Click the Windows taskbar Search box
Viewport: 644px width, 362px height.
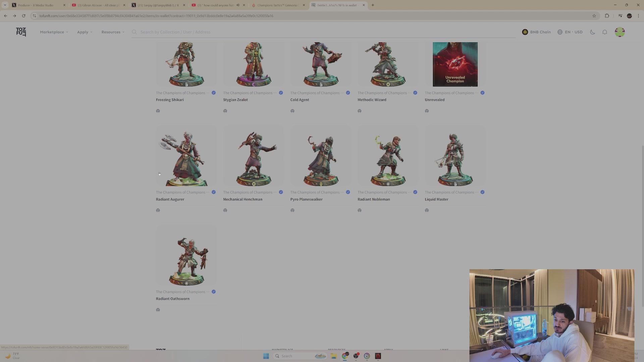pos(300,356)
